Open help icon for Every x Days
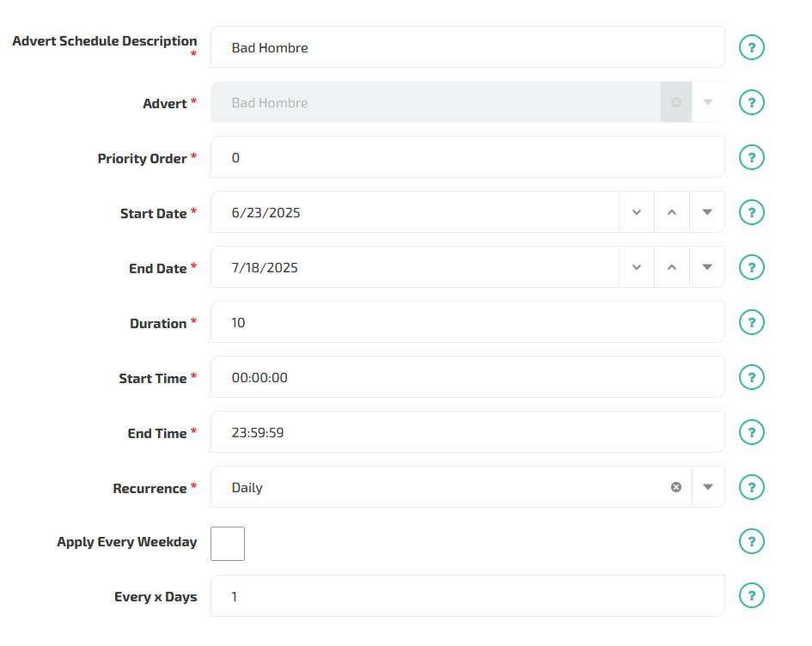This screenshot has width=812, height=646. (x=751, y=596)
